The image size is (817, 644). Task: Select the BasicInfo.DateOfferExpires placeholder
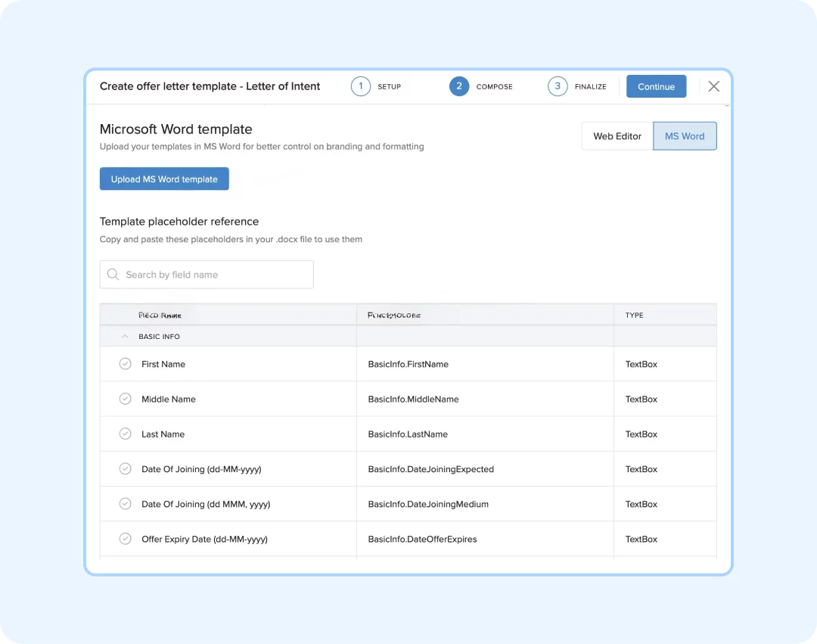coord(422,540)
